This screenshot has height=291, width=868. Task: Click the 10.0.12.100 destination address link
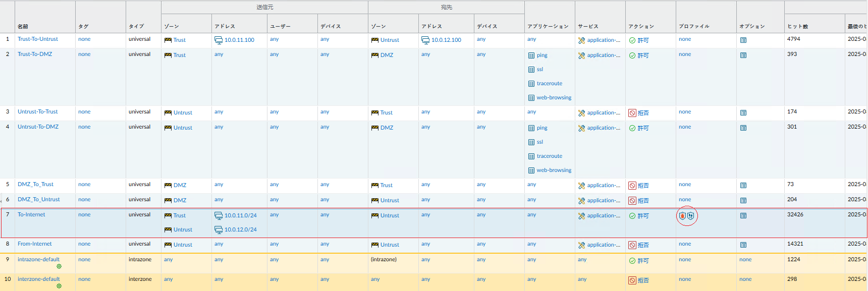446,40
